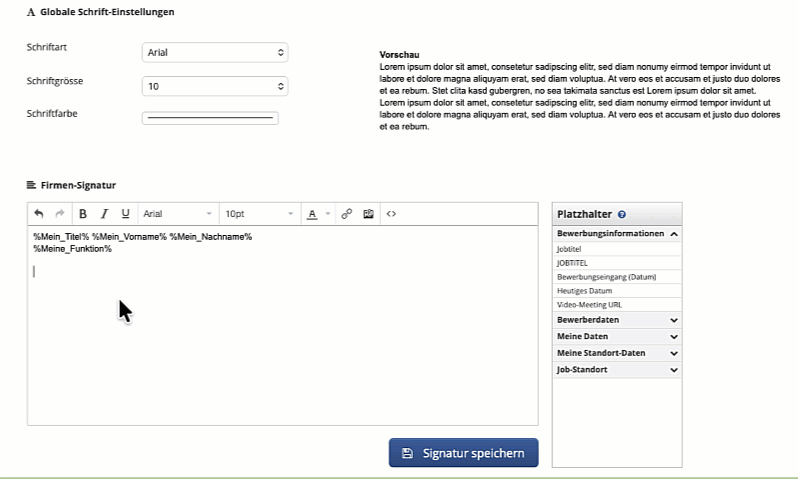Open the Schriftart dropdown showing Arial
The image size is (798, 479).
(215, 52)
